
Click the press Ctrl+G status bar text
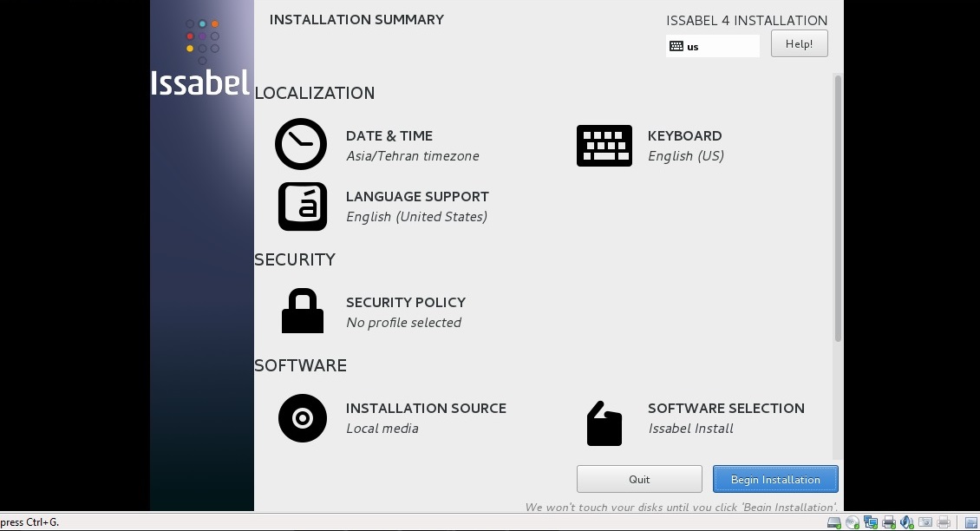pyautogui.click(x=29, y=522)
